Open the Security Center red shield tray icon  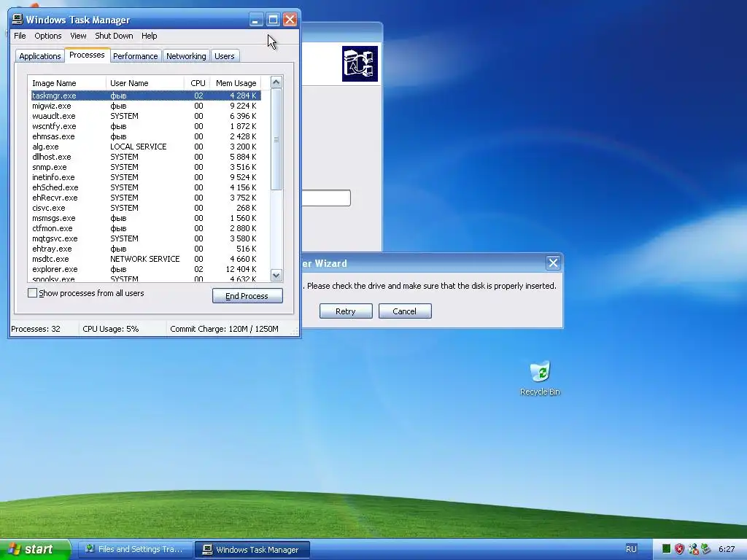pos(679,549)
